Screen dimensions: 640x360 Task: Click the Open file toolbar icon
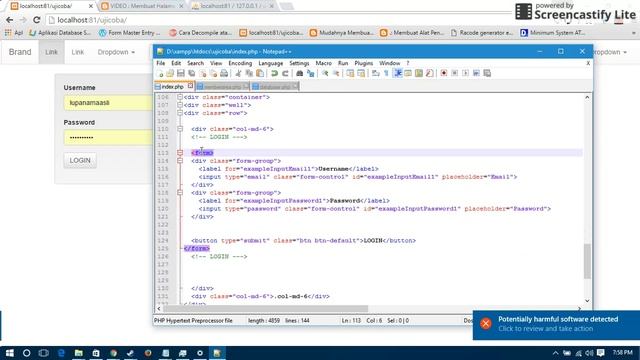(170, 73)
